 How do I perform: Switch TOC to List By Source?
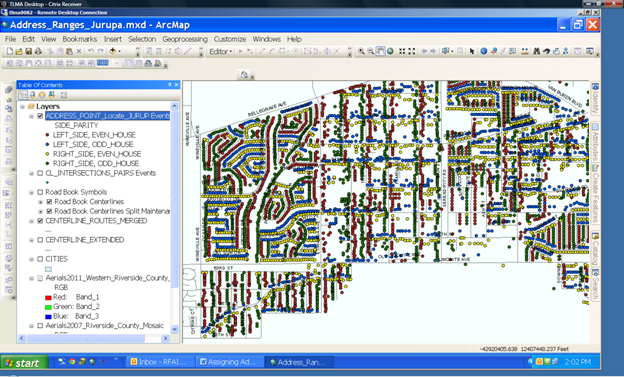[32, 95]
